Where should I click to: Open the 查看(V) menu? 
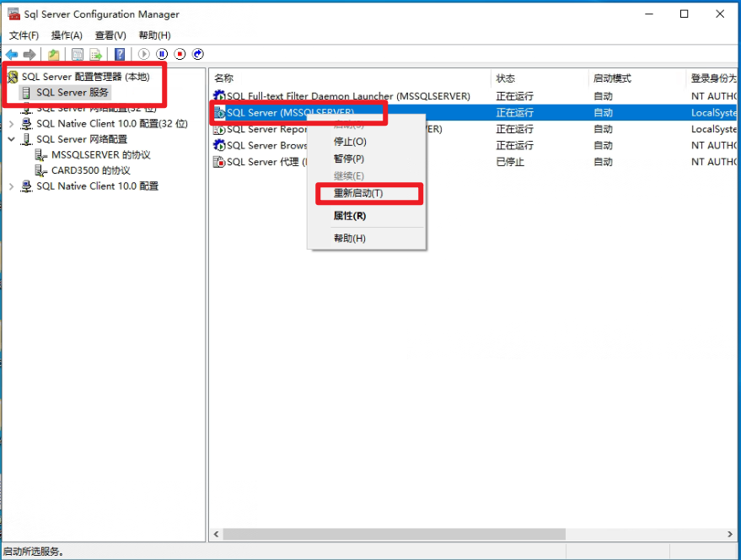pyautogui.click(x=110, y=35)
